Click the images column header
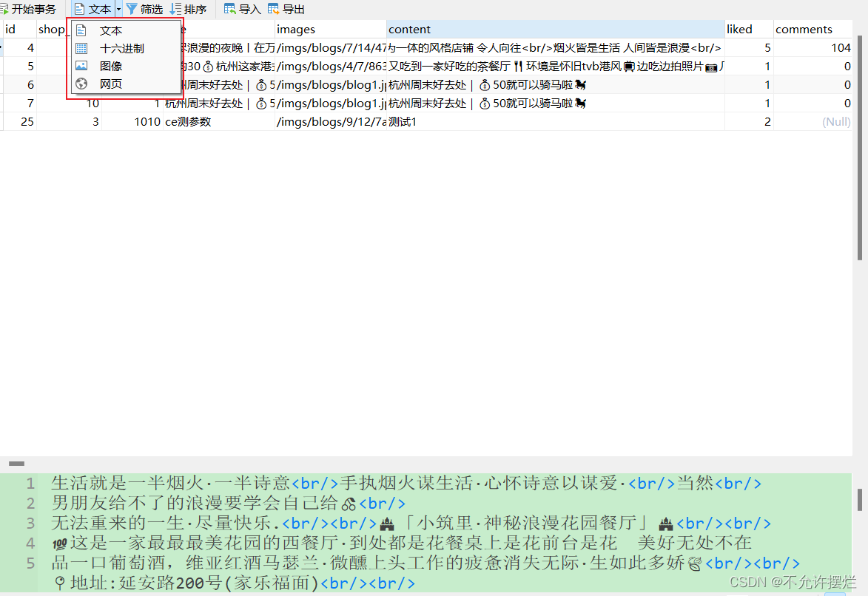This screenshot has height=596, width=868. pos(331,30)
